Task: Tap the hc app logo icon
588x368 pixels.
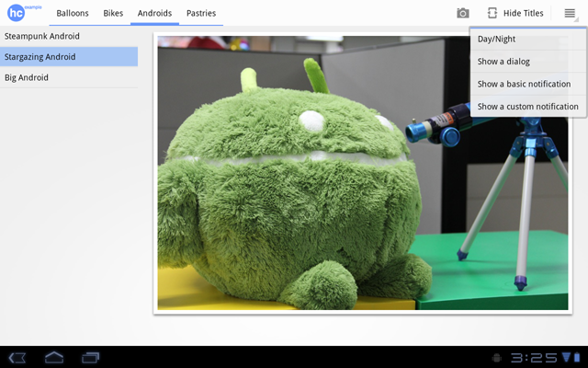Action: click(x=17, y=13)
